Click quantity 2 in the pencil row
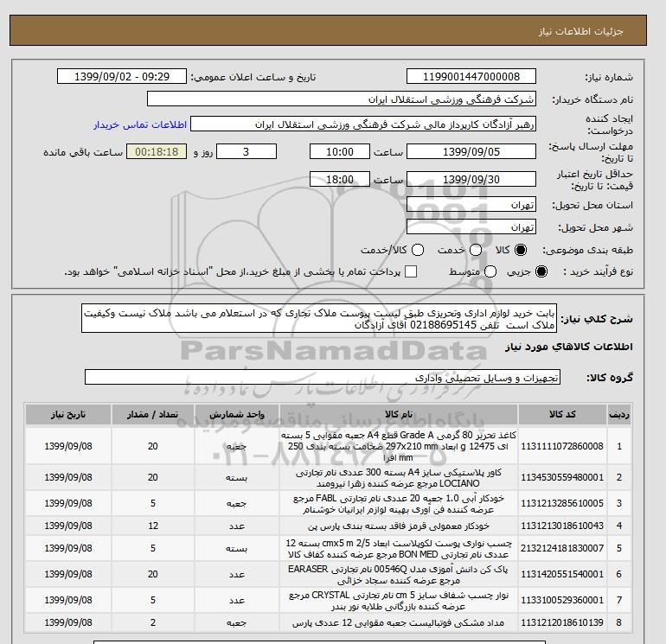This screenshot has width=666, height=644. [153, 622]
